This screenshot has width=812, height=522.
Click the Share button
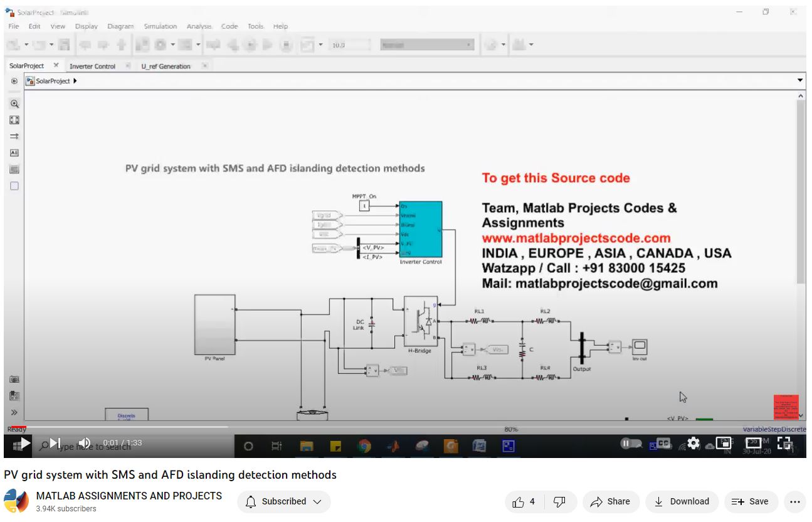point(611,502)
